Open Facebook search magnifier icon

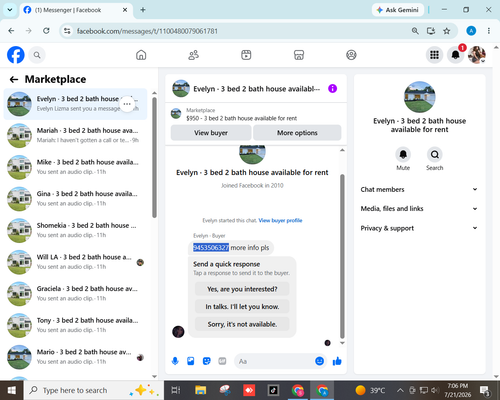(x=37, y=55)
